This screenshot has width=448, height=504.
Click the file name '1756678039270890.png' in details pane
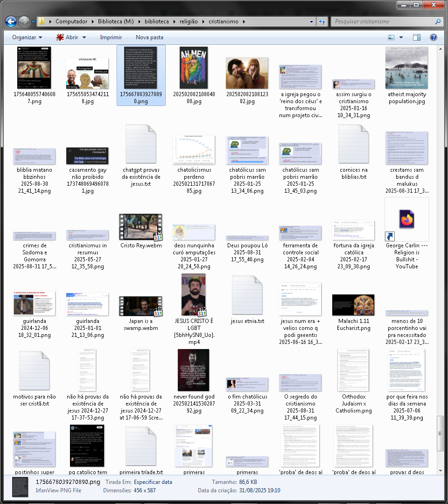tap(68, 482)
